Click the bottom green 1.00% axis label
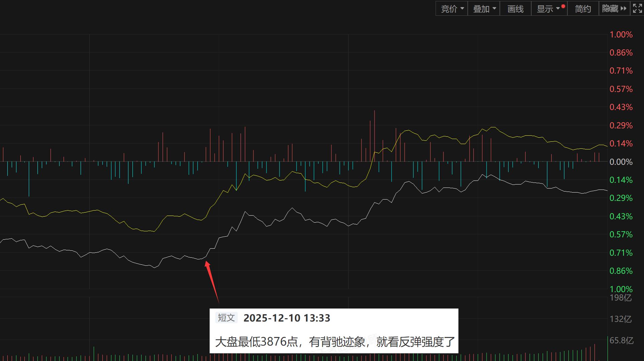 click(x=621, y=289)
